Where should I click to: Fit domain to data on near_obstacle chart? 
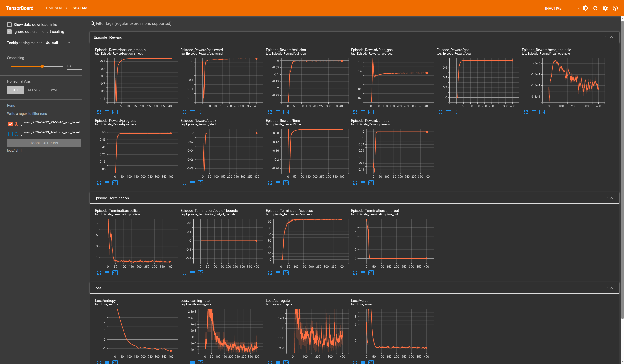pyautogui.click(x=542, y=112)
